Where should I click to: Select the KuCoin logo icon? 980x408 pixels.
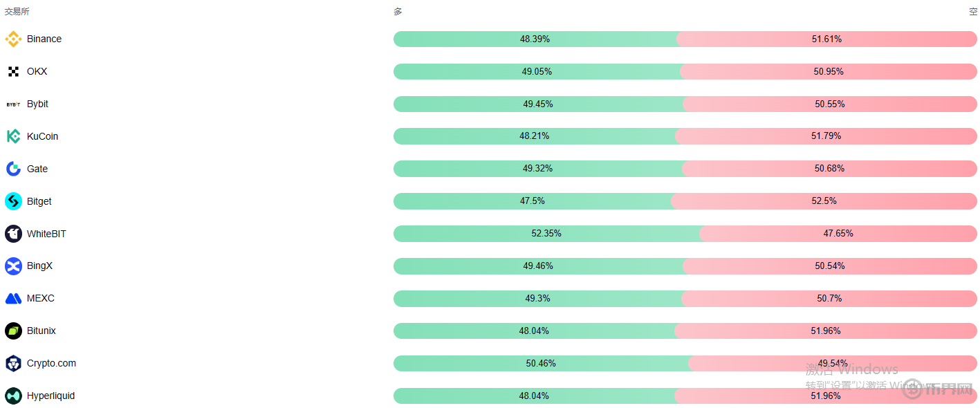(x=13, y=136)
